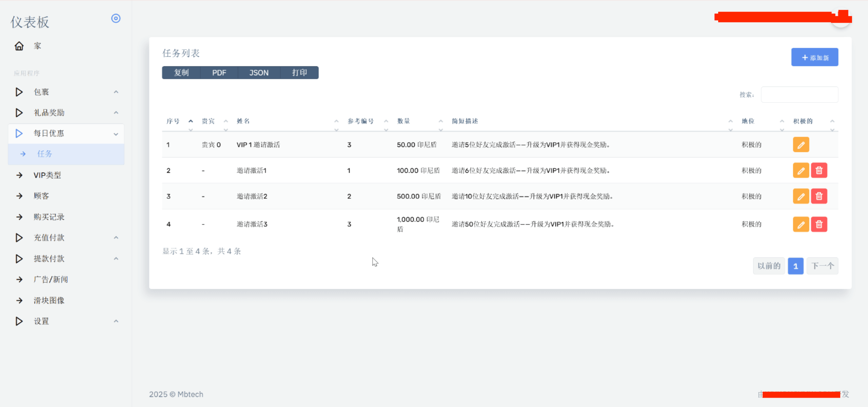Click the home icon next to 家
Image resolution: width=868 pixels, height=407 pixels.
[19, 46]
